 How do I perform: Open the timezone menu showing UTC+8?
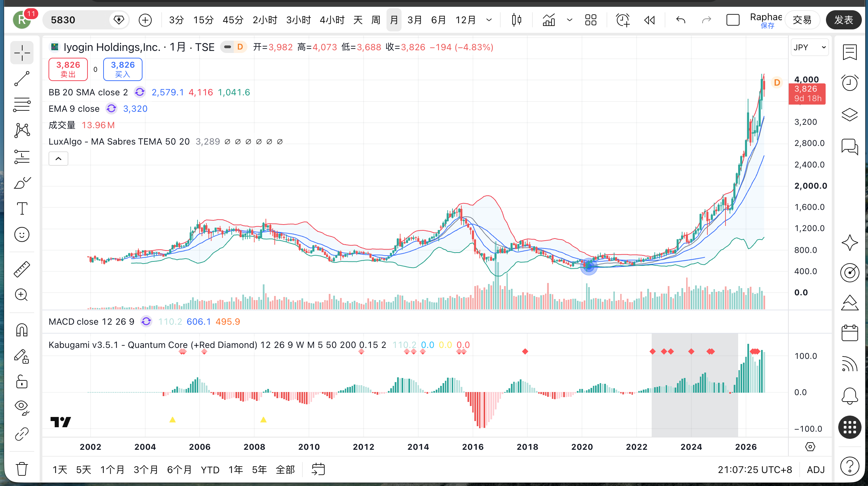[755, 470]
